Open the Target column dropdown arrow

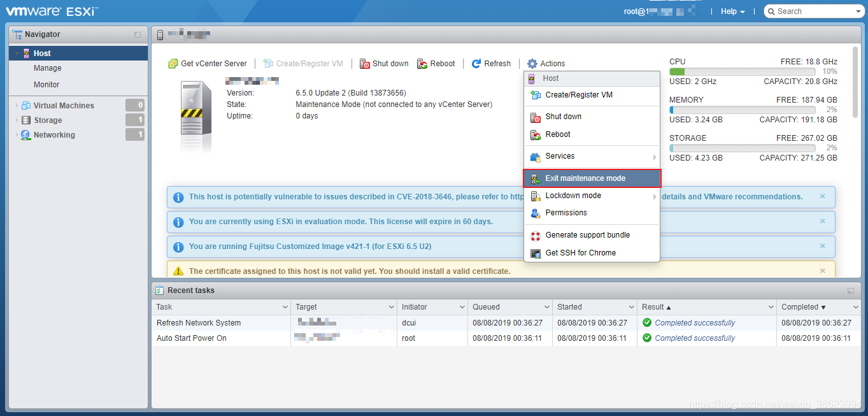(391, 307)
